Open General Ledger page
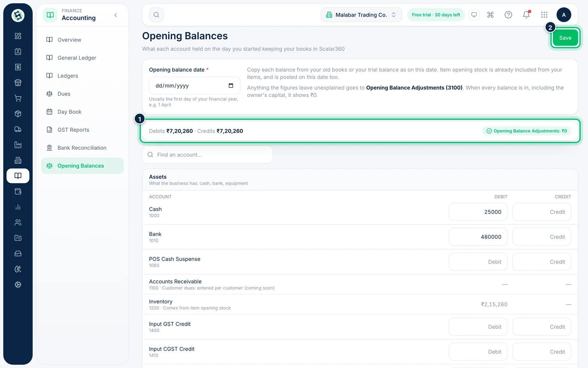588x368 pixels. pyautogui.click(x=82, y=58)
